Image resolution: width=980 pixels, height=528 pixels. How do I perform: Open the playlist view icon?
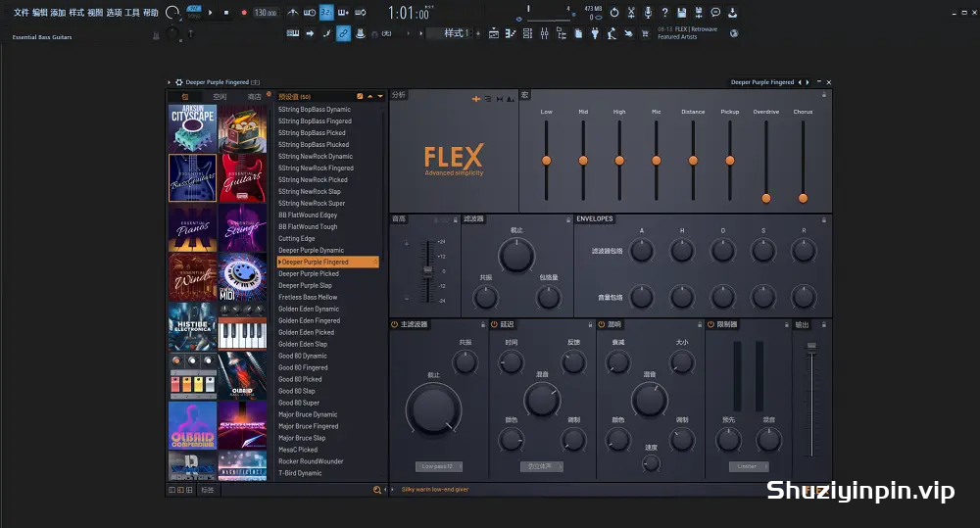494,33
